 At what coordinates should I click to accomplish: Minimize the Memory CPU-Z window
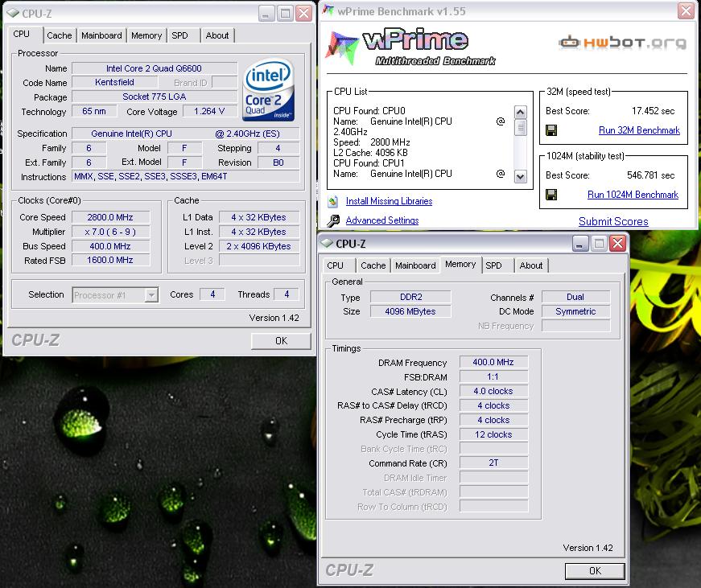coord(580,244)
